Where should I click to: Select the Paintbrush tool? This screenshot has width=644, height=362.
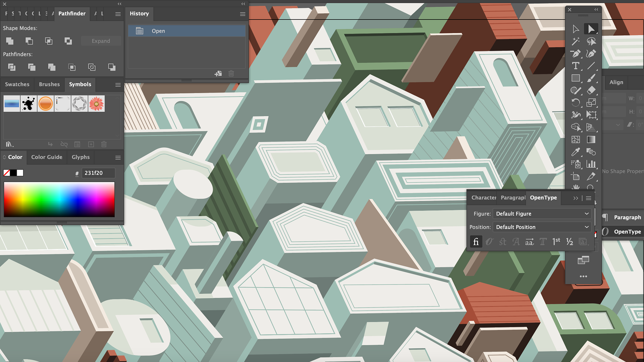pyautogui.click(x=591, y=78)
